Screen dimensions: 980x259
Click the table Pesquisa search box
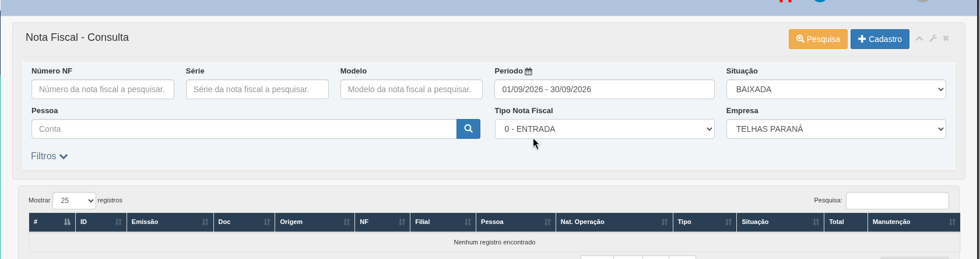coord(897,201)
